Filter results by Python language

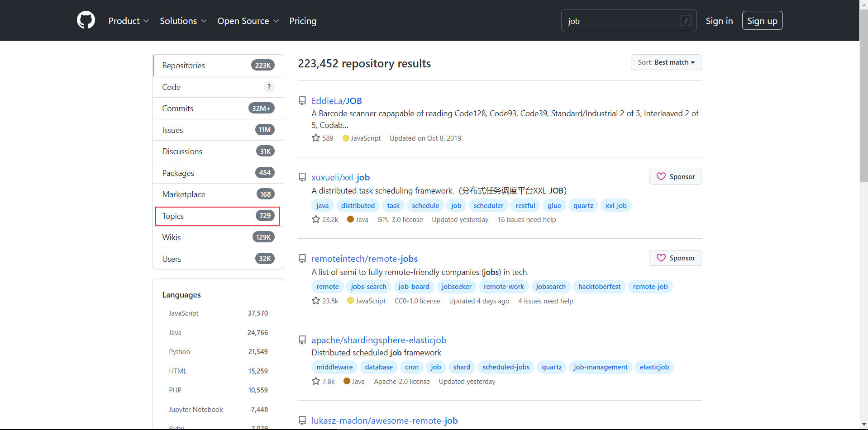point(218,352)
